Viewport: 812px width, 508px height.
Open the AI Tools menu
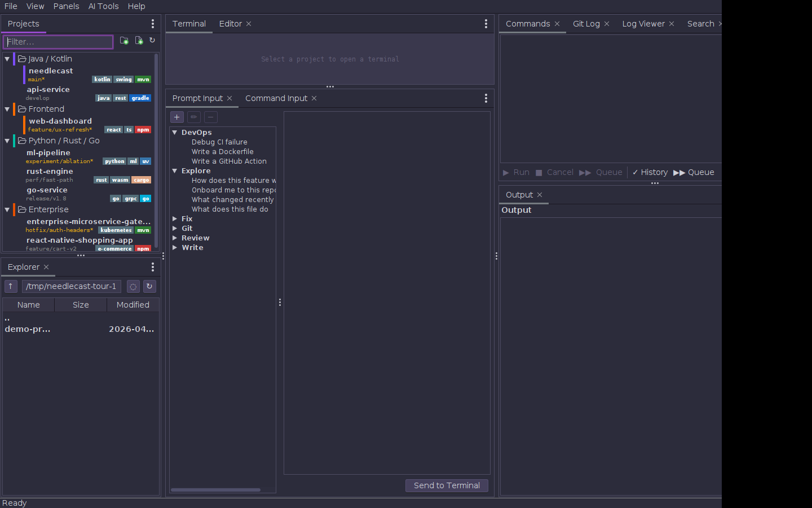[x=104, y=6]
